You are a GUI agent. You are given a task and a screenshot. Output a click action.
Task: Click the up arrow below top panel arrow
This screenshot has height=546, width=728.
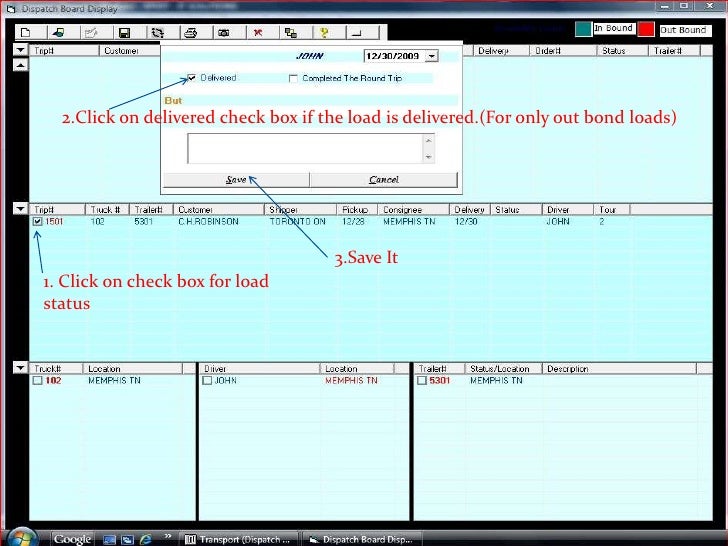click(x=20, y=65)
